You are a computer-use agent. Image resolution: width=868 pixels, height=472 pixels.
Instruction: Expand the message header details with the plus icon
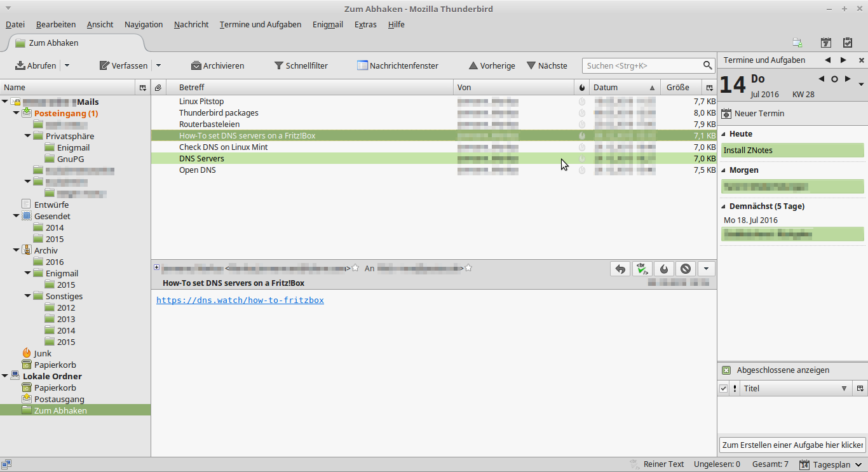click(x=156, y=267)
